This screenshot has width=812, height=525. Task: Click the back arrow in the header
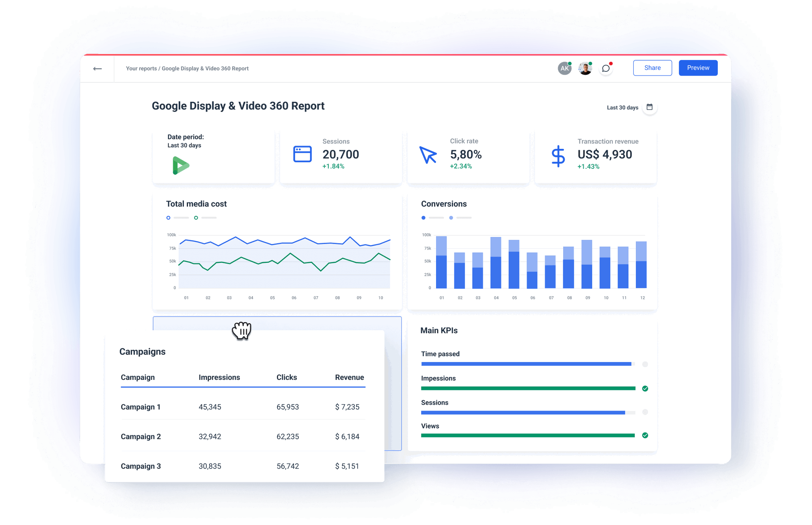pos(97,68)
